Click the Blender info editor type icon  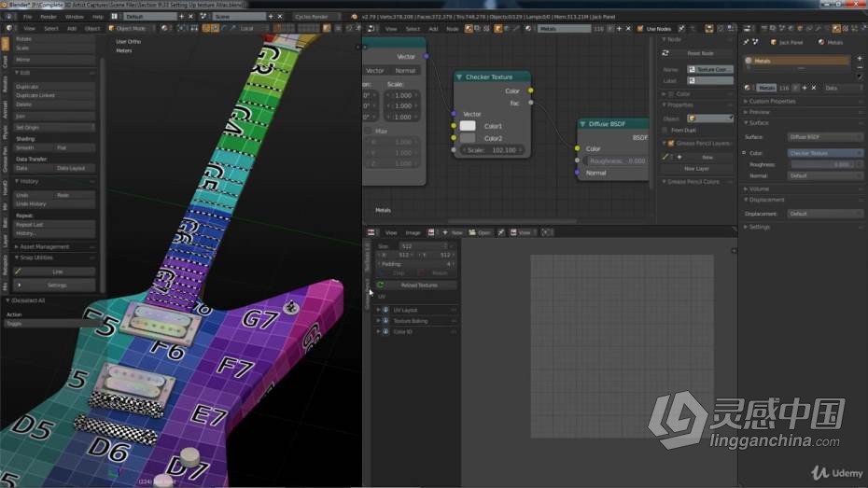8,17
